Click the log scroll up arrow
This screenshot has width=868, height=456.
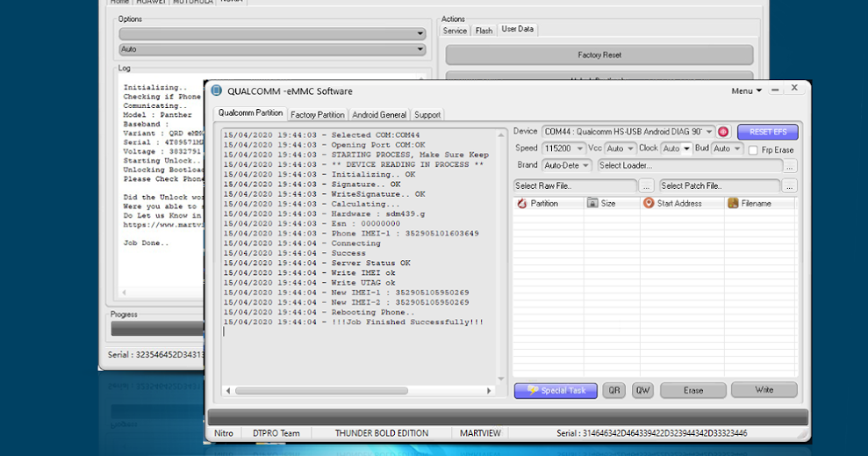[x=501, y=135]
